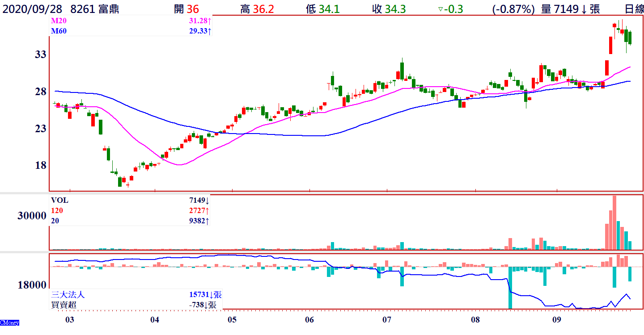Click the 買賣超 net buy/sell label

pyautogui.click(x=64, y=305)
